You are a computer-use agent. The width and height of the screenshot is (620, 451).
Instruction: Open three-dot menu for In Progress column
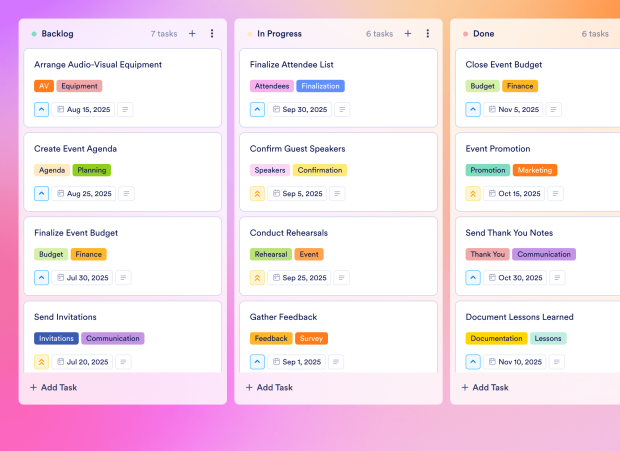pos(428,34)
